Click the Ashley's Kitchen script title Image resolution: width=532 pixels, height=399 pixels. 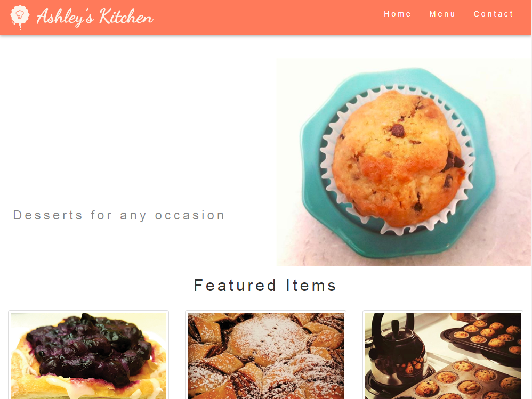click(x=95, y=17)
